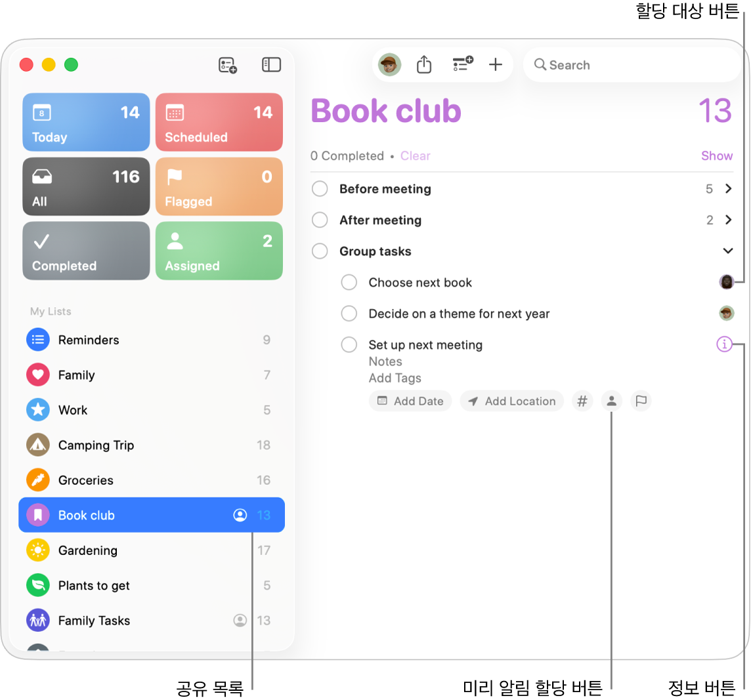751x700 pixels.
Task: Click the assign reminder person icon
Action: pyautogui.click(x=612, y=401)
